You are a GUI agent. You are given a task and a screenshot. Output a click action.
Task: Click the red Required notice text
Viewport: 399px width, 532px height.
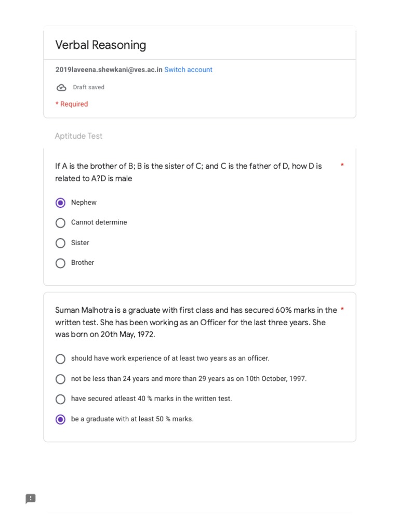point(72,104)
